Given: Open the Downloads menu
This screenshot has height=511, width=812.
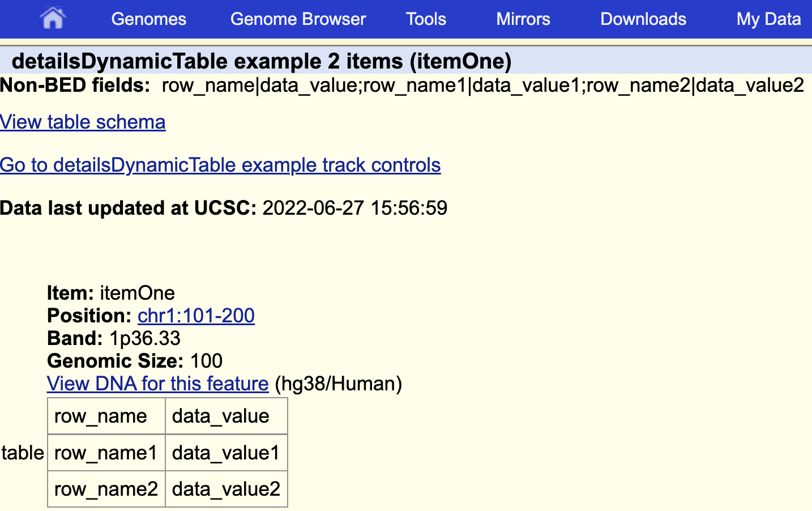Looking at the screenshot, I should click(643, 19).
